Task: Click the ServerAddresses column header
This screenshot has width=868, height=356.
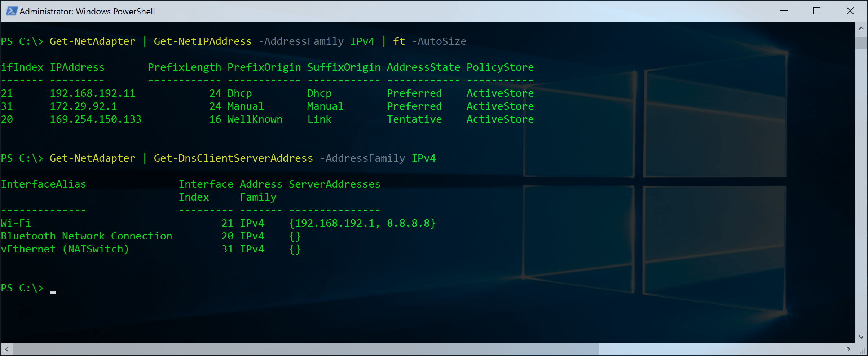Action: (335, 184)
